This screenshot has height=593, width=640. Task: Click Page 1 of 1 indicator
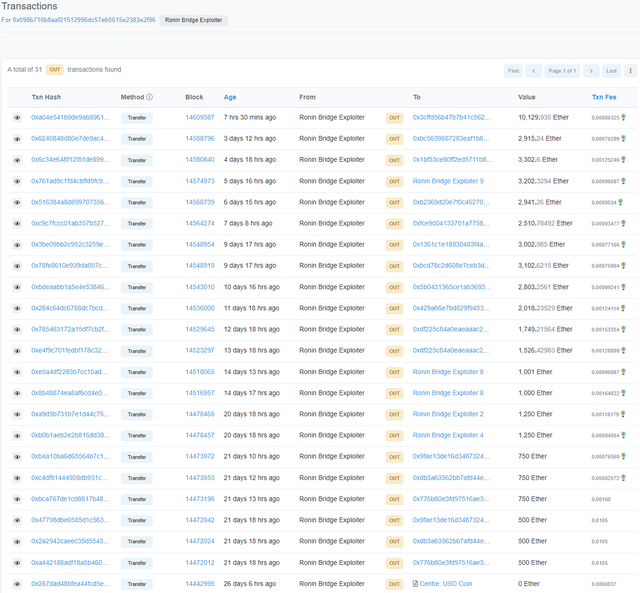(562, 71)
